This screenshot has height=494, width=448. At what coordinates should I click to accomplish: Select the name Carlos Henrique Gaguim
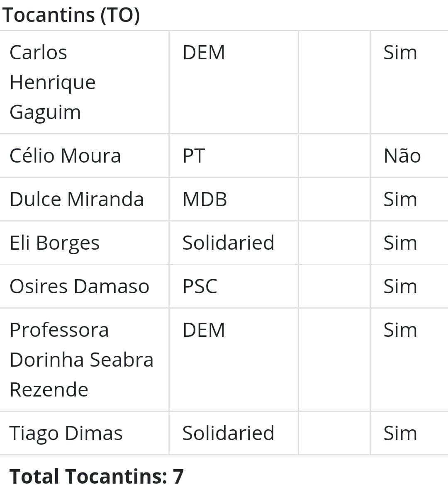click(53, 82)
